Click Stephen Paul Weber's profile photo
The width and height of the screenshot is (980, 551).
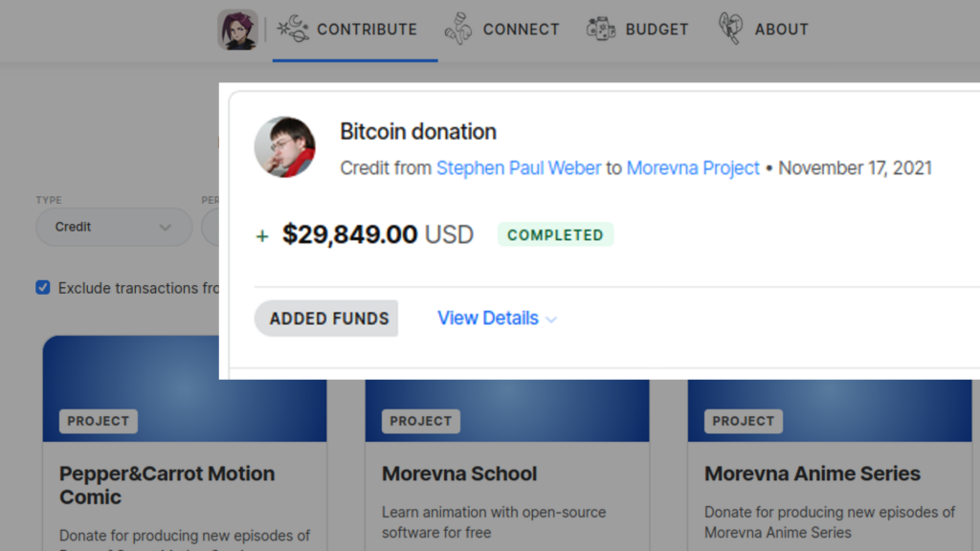(x=284, y=146)
